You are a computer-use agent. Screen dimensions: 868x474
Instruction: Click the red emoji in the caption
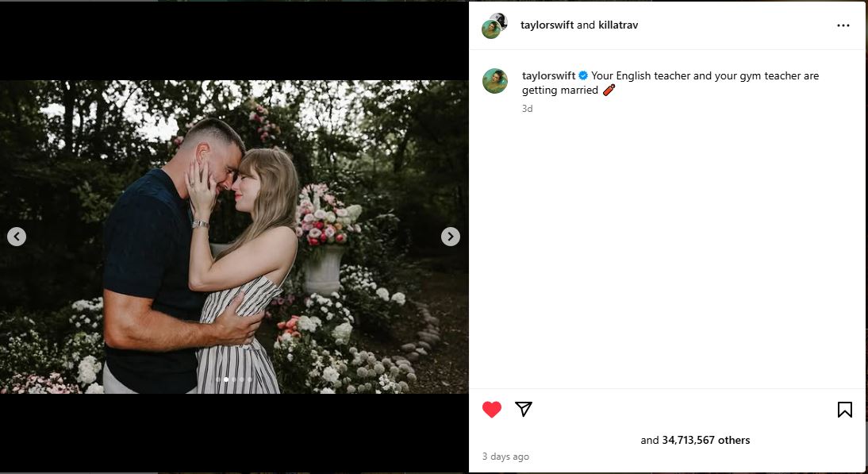tap(609, 91)
